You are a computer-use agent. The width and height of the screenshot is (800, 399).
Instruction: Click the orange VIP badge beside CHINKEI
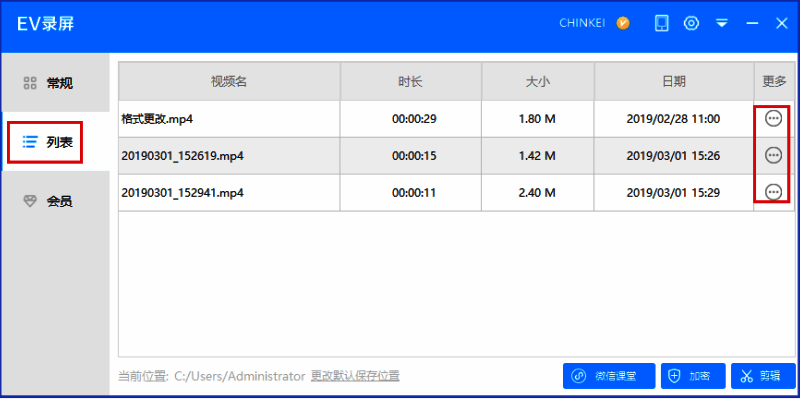[x=622, y=23]
